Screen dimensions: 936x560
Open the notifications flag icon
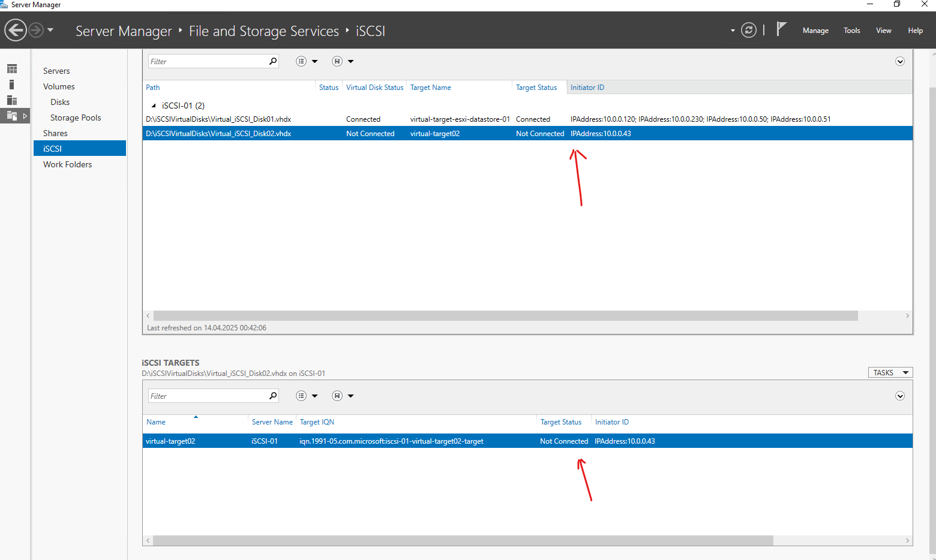(781, 29)
